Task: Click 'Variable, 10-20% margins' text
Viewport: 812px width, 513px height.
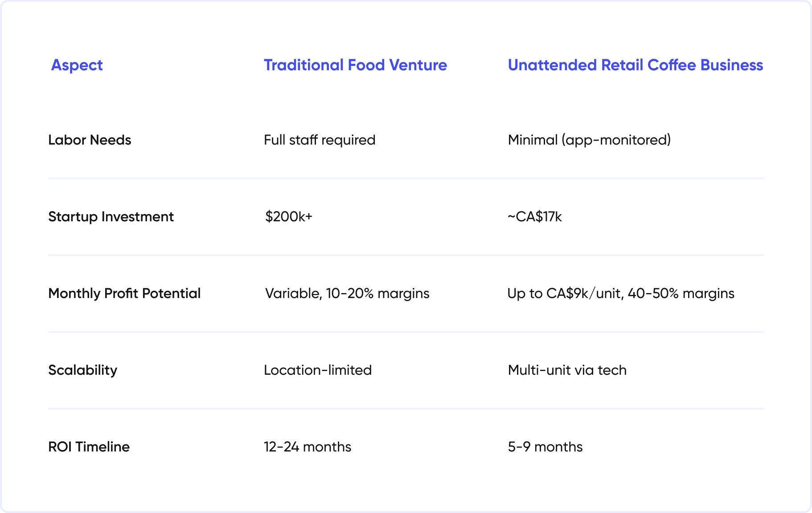Action: pyautogui.click(x=347, y=294)
